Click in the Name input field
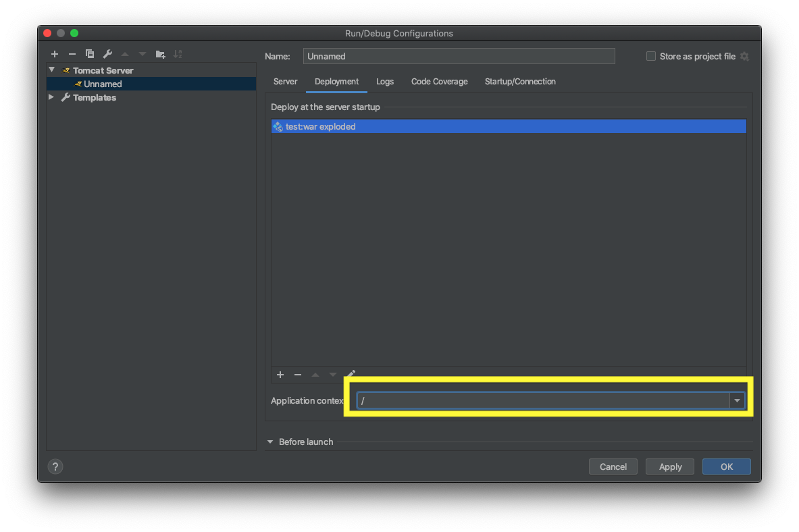Screen dimensions: 799x532 click(x=459, y=56)
